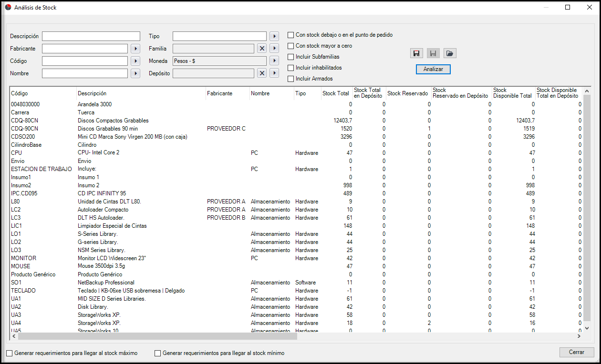This screenshot has height=364, width=601.
Task: Click the Análisis de Stock window icon
Action: [8, 7]
